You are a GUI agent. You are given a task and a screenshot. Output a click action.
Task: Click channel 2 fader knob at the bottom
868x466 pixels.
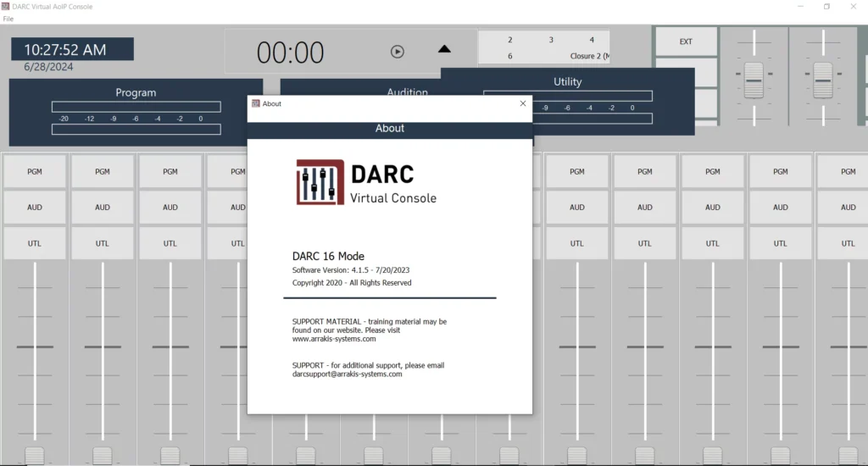(x=103, y=456)
